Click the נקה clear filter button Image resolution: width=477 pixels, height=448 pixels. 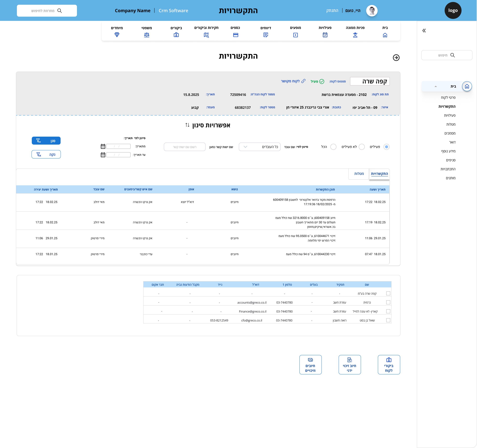pos(46,154)
